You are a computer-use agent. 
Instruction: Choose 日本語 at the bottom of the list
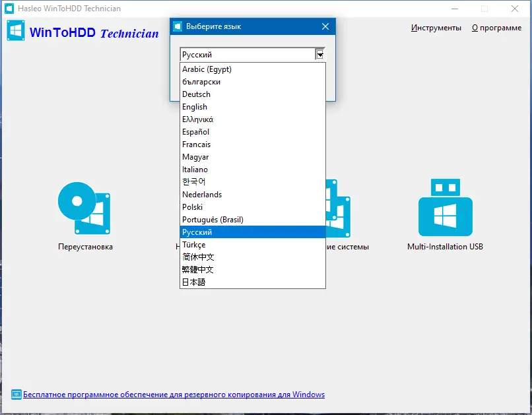coord(191,282)
